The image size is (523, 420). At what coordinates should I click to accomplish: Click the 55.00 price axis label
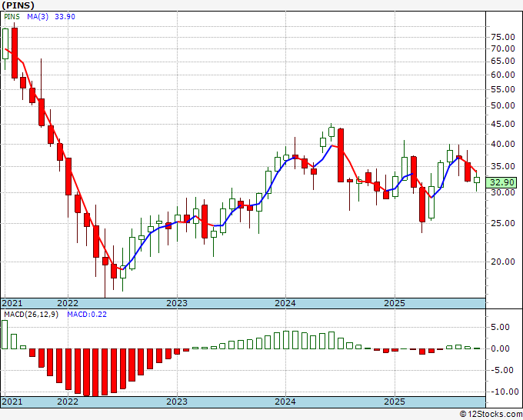pos(503,89)
